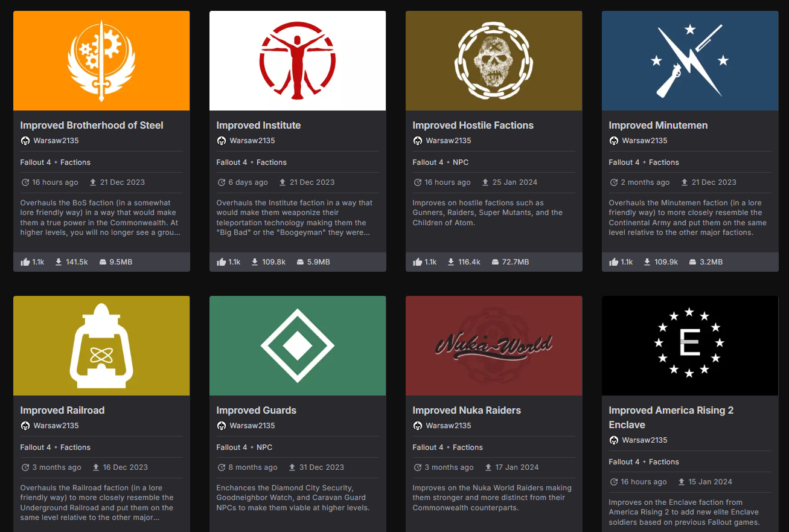Open the Improved Hostile Factions mod title
Screen dimensions: 789x532
(473, 126)
